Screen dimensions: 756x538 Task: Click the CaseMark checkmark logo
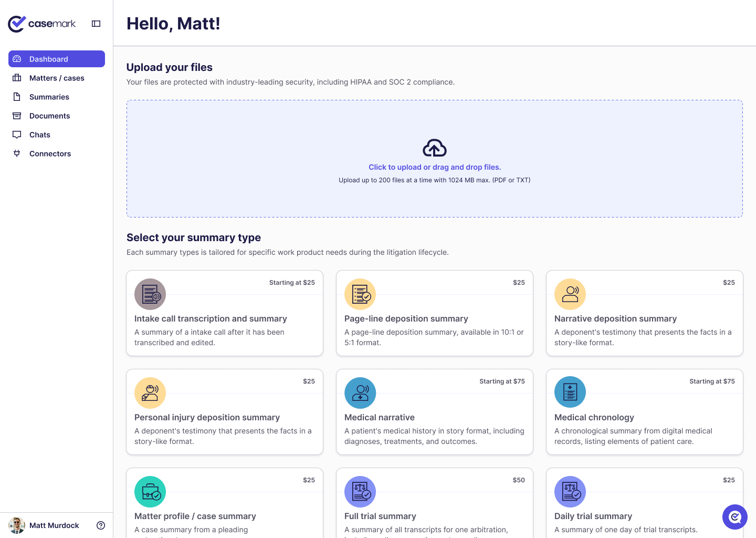15,23
